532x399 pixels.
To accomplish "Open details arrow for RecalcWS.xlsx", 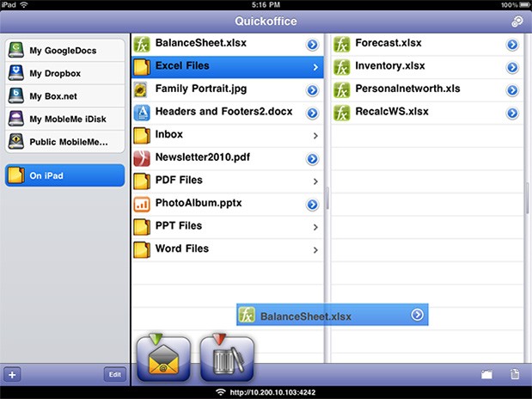I will (x=512, y=113).
